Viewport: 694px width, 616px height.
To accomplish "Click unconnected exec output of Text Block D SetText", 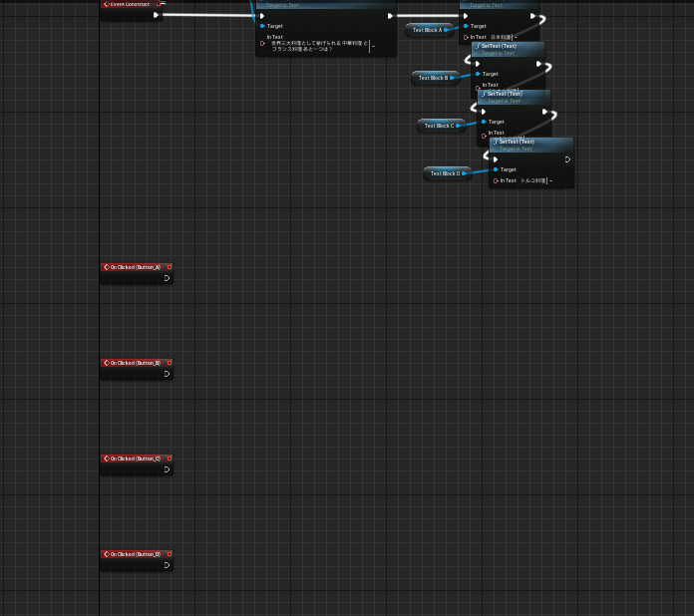I will click(x=567, y=159).
